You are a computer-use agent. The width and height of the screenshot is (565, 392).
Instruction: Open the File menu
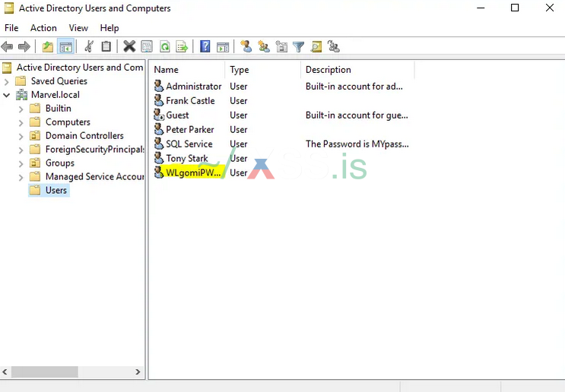(x=11, y=28)
